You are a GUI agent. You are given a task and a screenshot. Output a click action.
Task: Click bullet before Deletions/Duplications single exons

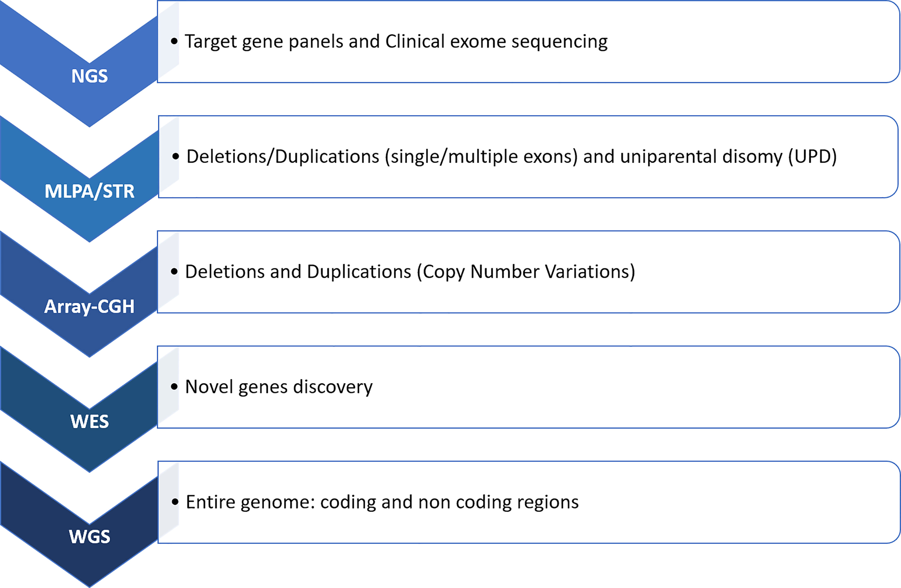pos(176,156)
